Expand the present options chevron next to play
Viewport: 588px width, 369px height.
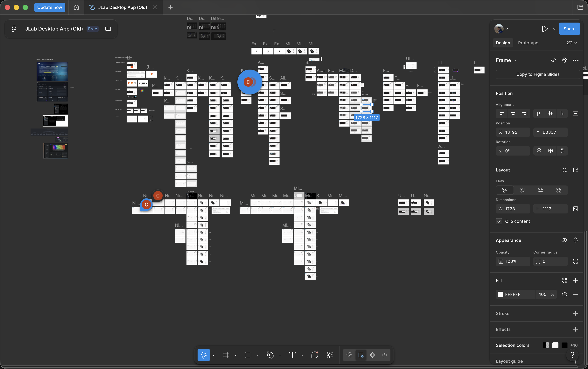click(554, 29)
